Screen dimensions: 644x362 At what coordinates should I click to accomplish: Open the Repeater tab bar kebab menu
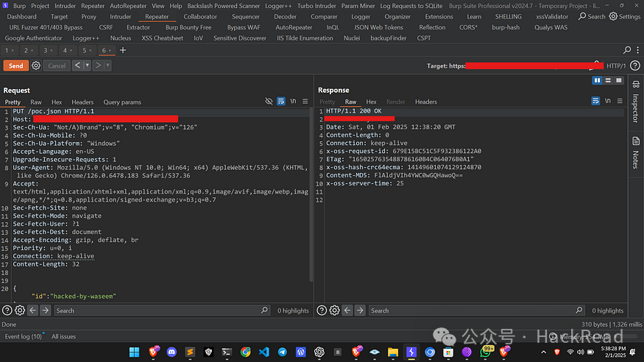click(x=637, y=50)
